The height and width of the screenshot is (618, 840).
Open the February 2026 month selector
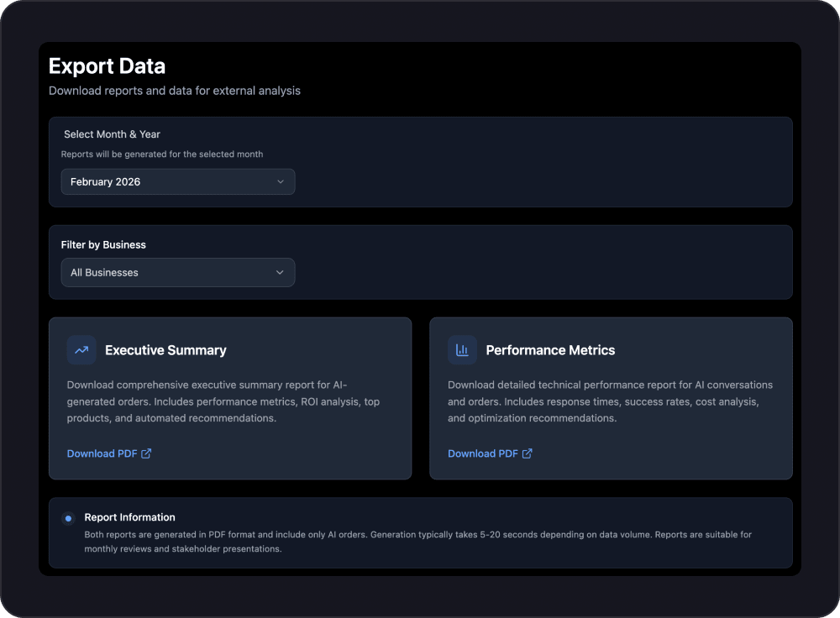[x=178, y=181]
